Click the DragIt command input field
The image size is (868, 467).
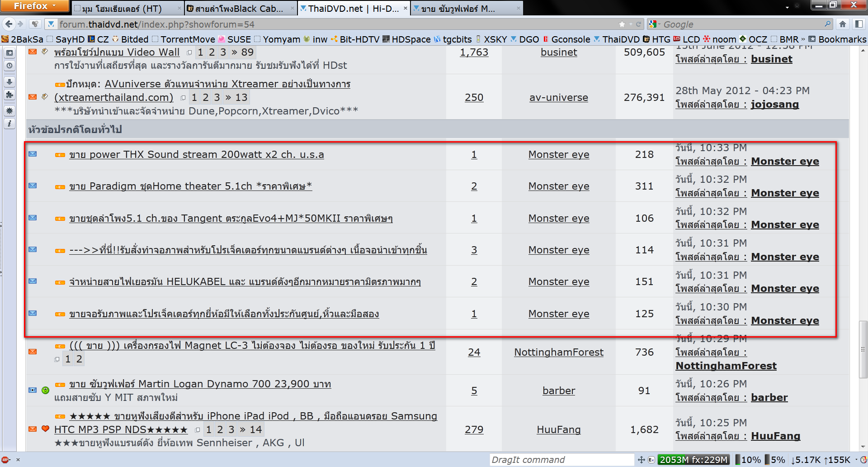coord(561,460)
